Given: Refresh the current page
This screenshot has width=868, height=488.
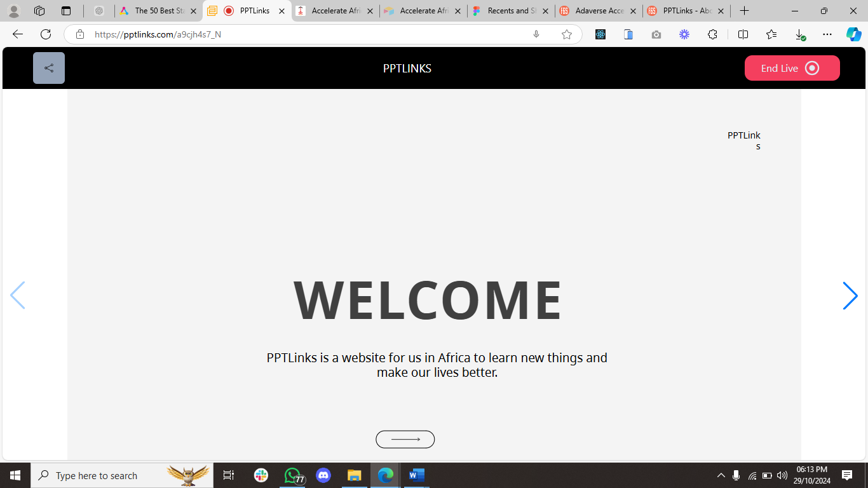Looking at the screenshot, I should point(46,34).
